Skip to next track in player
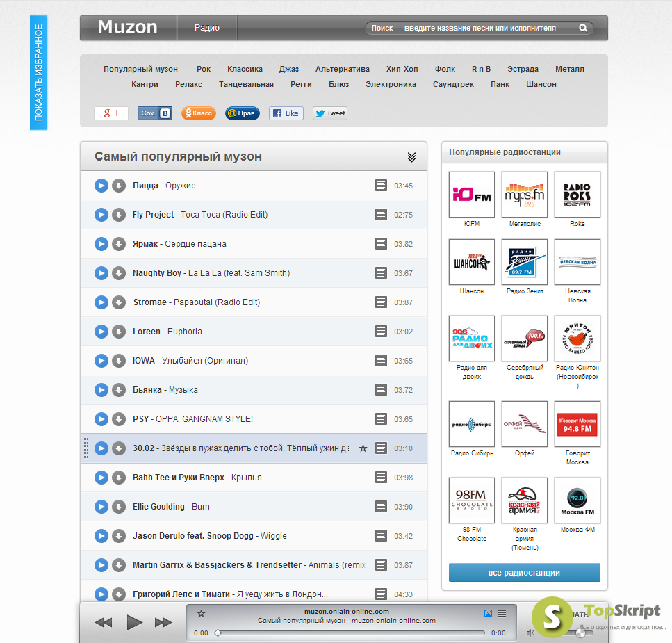 (x=163, y=622)
